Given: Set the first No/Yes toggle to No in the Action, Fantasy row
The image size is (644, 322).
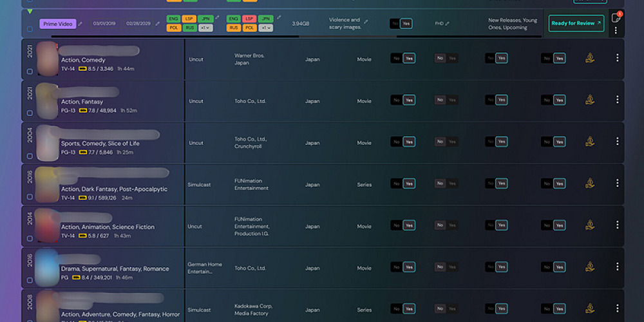Looking at the screenshot, I should pyautogui.click(x=396, y=100).
